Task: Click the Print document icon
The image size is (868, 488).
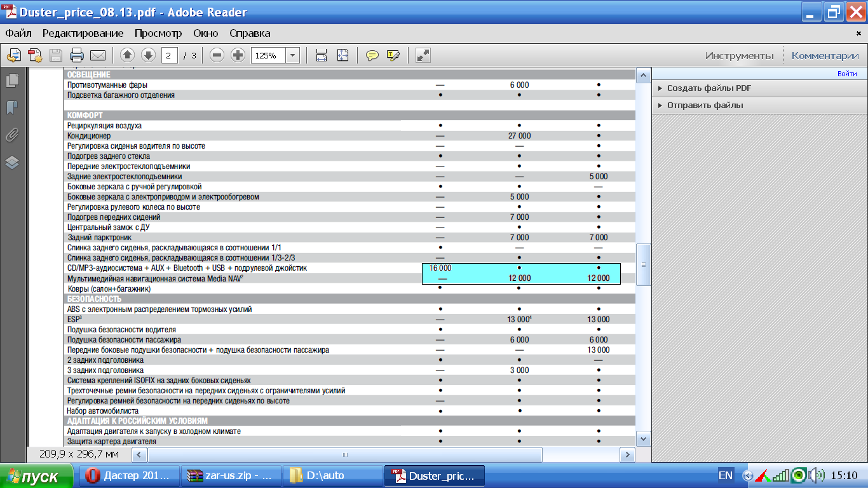Action: (x=77, y=55)
